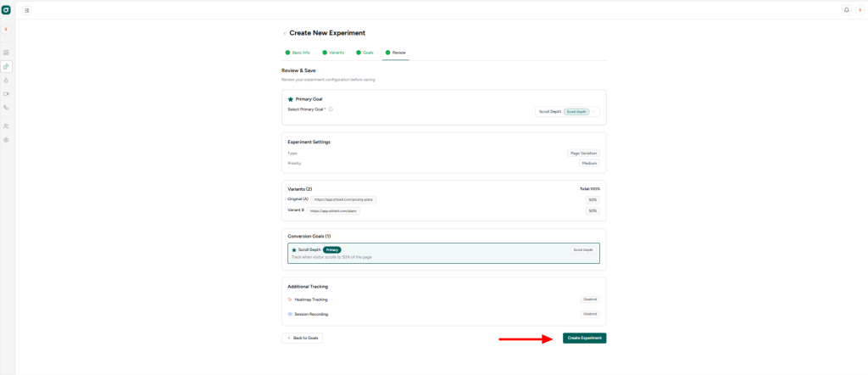Click the Scroll Depth chip inside primary goal dropdown
868x375 pixels.
[576, 112]
